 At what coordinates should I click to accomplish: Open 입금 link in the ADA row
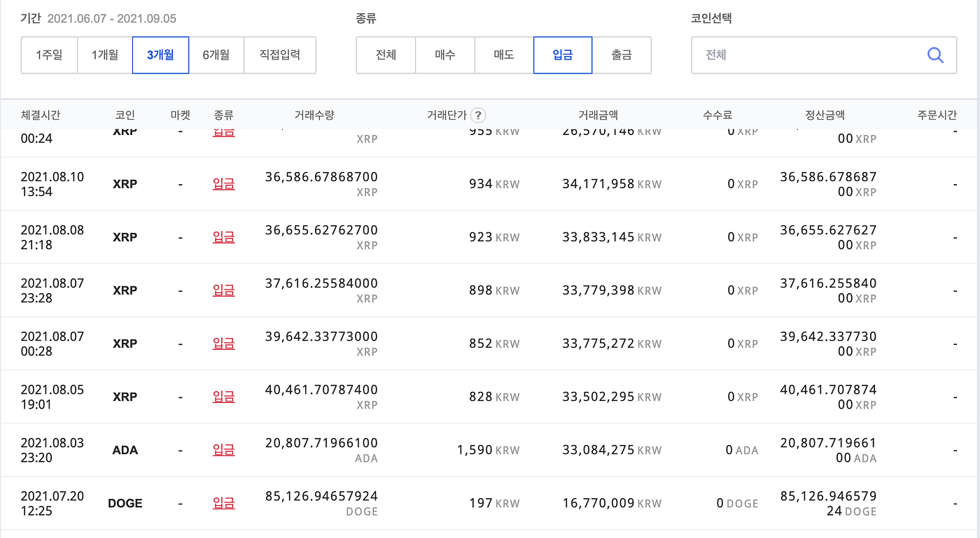(x=223, y=450)
